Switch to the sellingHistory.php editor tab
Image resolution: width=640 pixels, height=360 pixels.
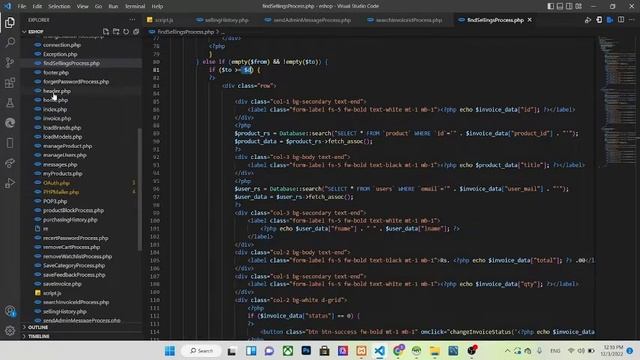point(227,20)
